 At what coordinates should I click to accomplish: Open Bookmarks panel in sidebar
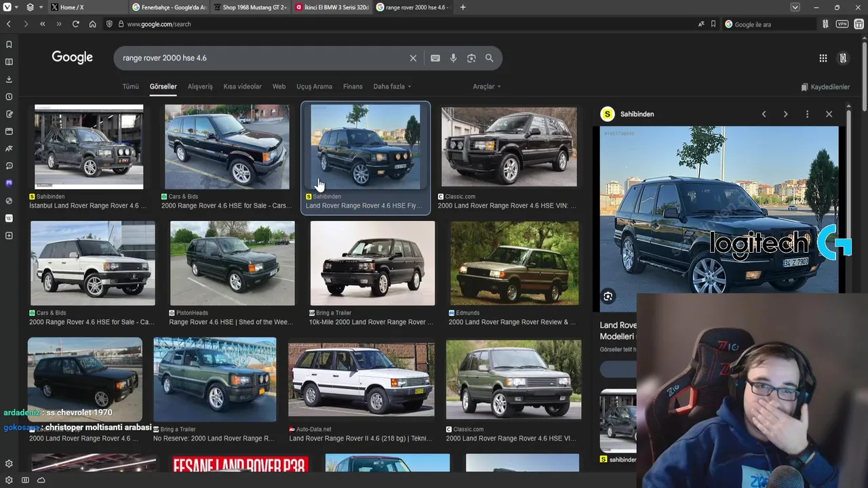(x=9, y=44)
